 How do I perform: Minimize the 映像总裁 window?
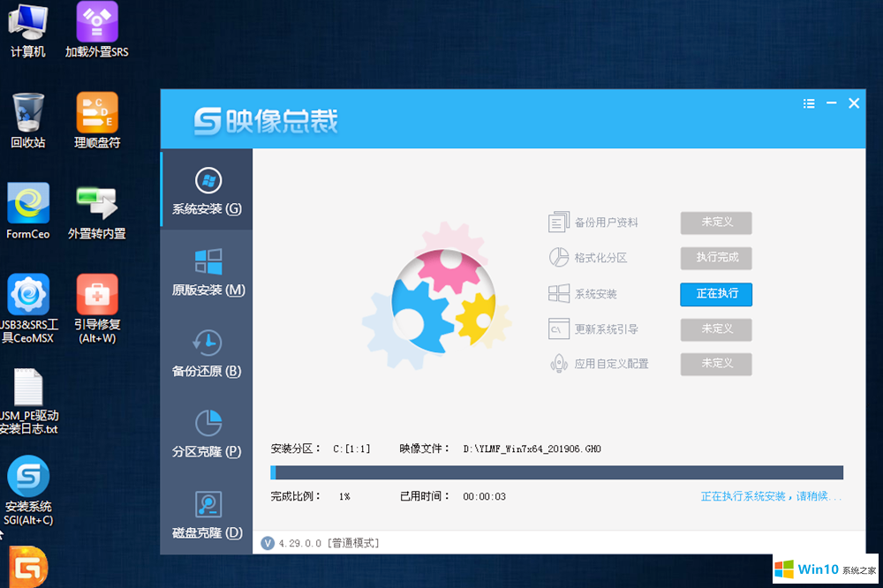pos(831,103)
